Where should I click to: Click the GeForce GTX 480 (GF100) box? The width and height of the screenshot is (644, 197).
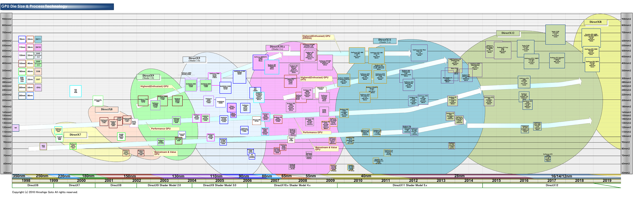(x=357, y=55)
